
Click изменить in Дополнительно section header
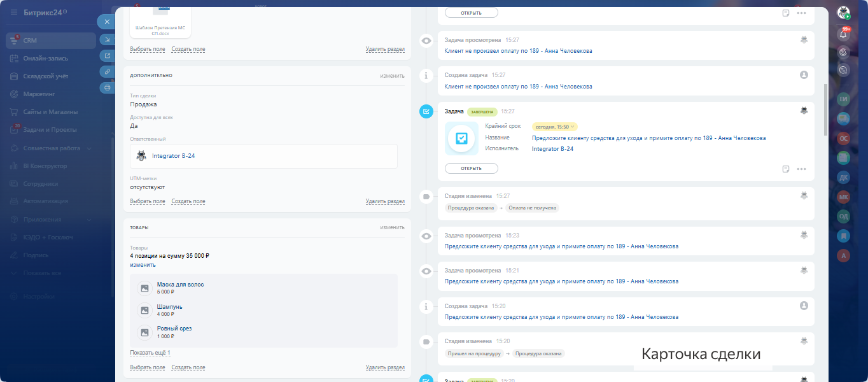click(x=392, y=76)
